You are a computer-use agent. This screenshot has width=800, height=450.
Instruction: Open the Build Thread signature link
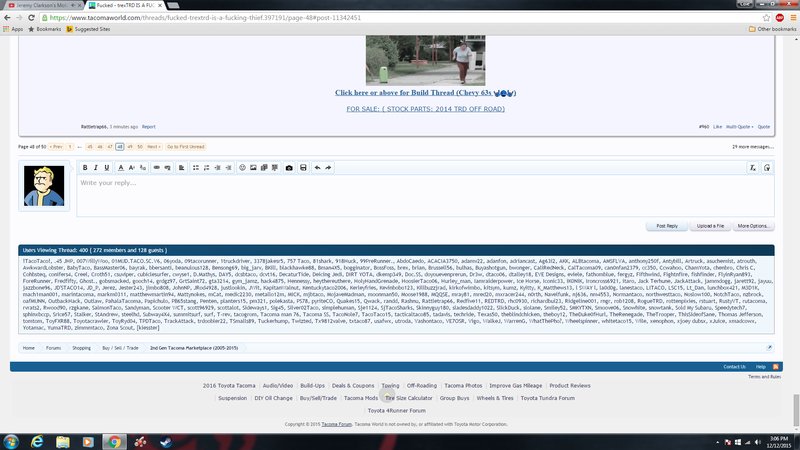click(x=426, y=93)
